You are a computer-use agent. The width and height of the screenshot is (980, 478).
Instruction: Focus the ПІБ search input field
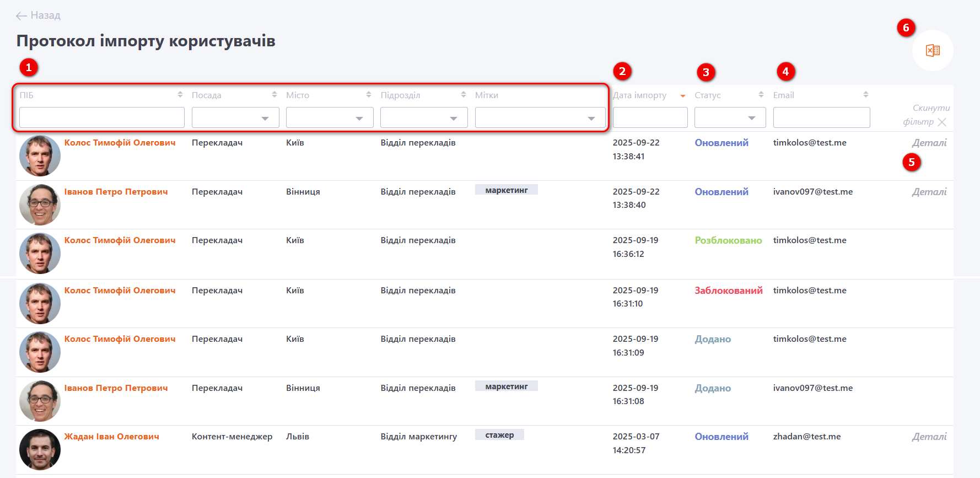[x=101, y=118]
